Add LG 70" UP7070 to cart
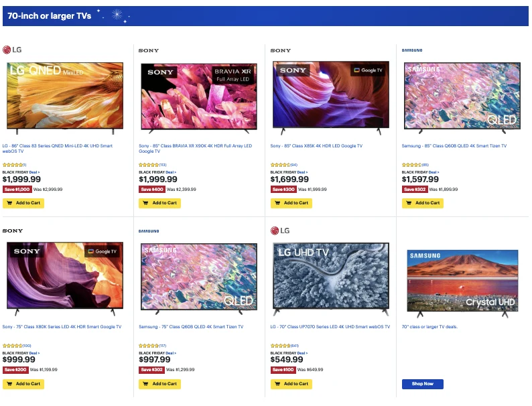This screenshot has width=532, height=406. point(291,384)
